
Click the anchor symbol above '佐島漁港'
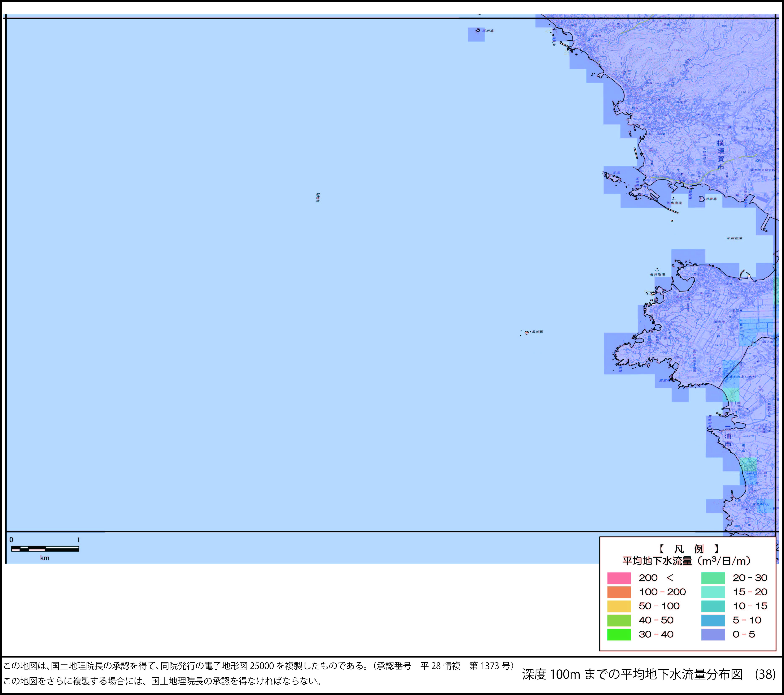pos(674,198)
